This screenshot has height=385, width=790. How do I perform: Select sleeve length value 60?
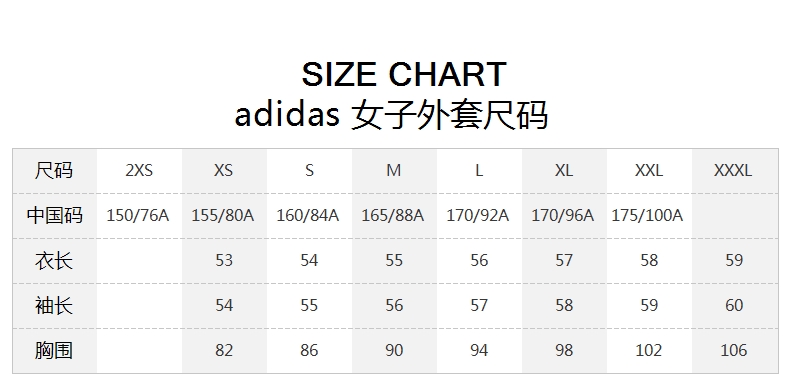point(734,305)
